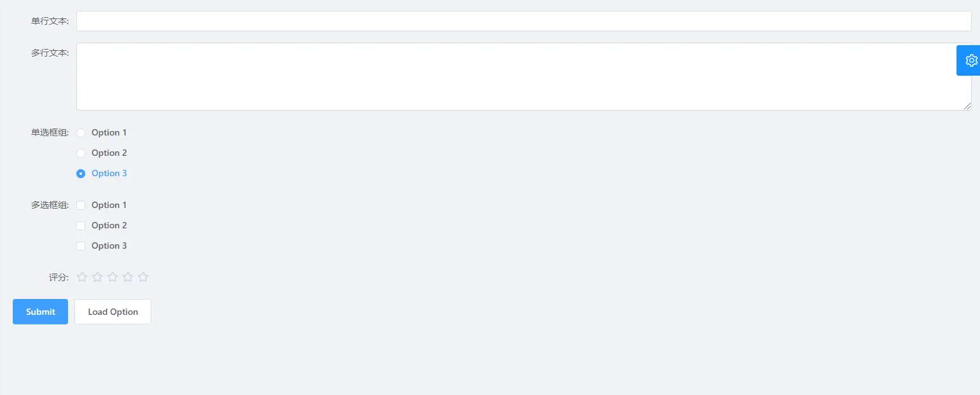The image size is (980, 395).
Task: Open the settings gear panel
Action: 969,60
